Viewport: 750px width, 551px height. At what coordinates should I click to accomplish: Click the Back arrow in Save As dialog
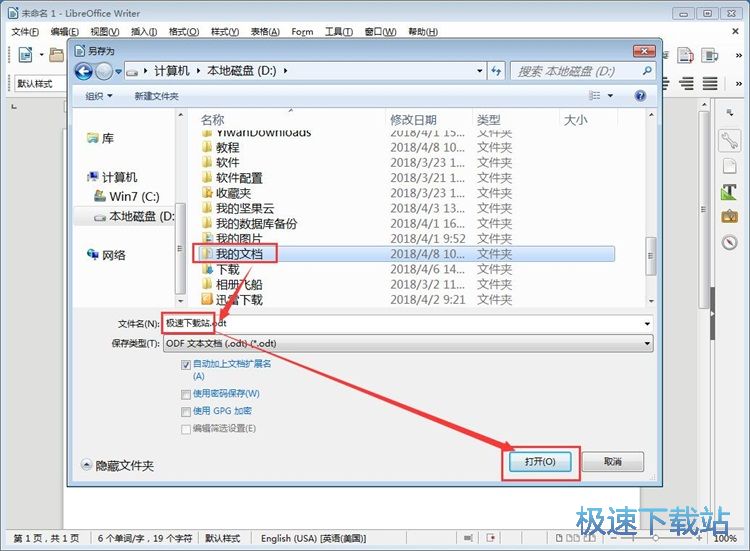click(84, 72)
